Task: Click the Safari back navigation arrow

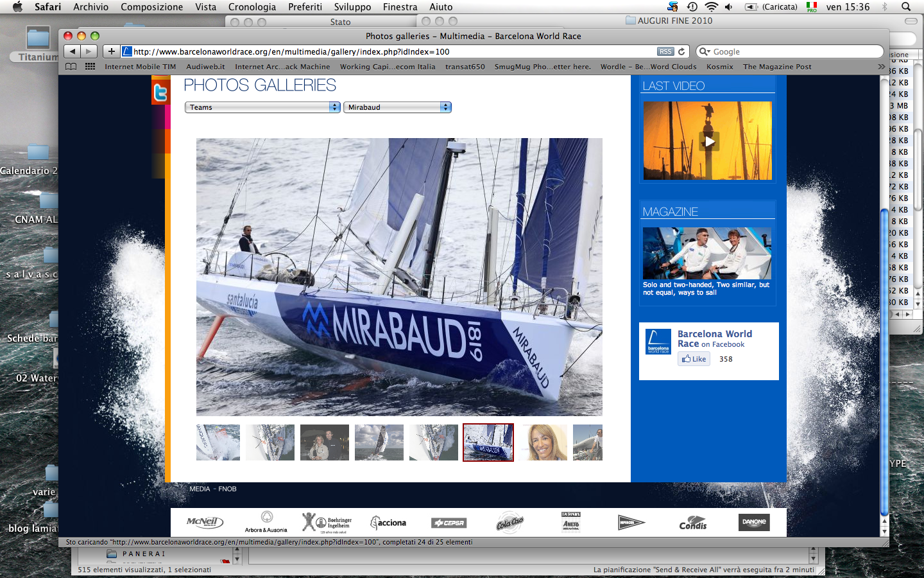Action: point(73,51)
